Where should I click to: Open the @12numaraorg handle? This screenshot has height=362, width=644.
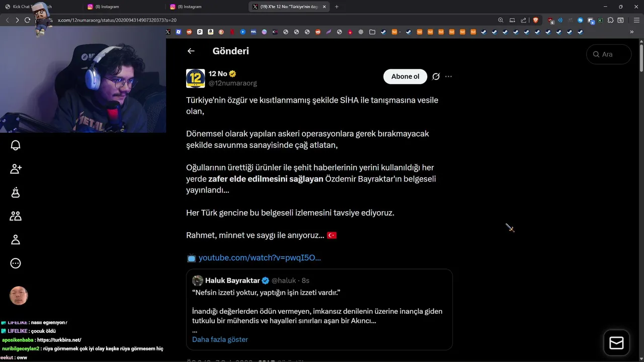coord(233,83)
